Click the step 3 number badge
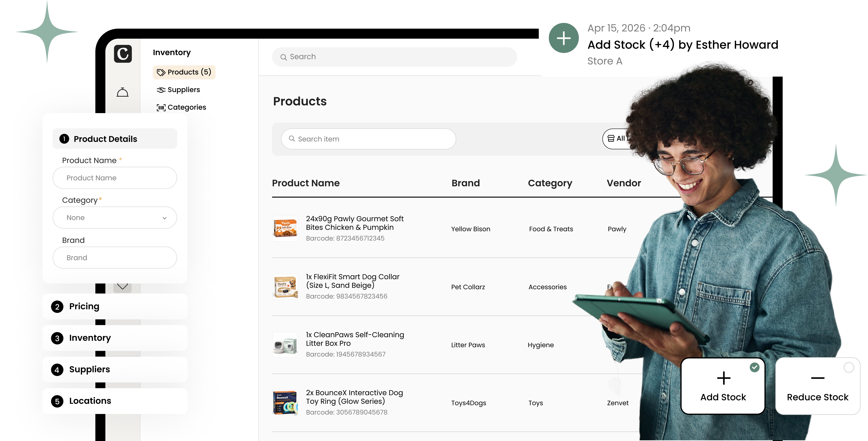Image resolution: width=868 pixels, height=441 pixels. point(57,338)
